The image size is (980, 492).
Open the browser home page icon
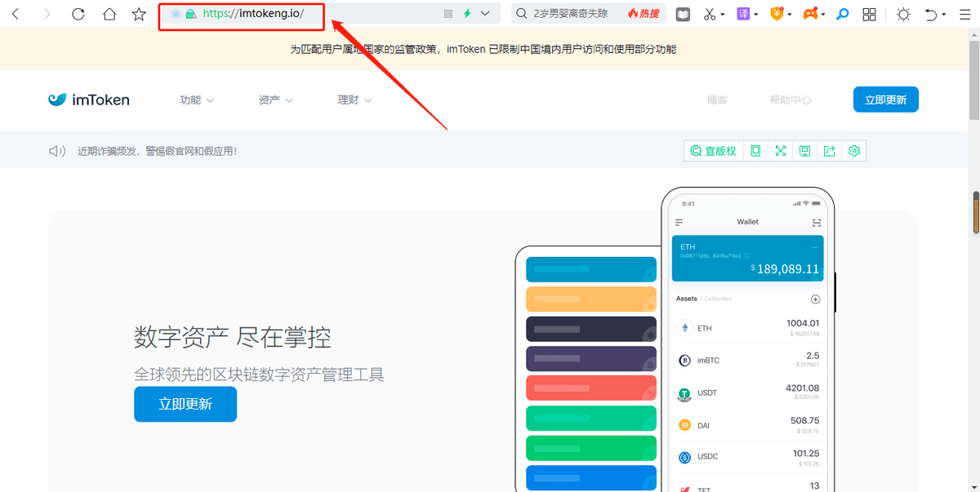(109, 14)
